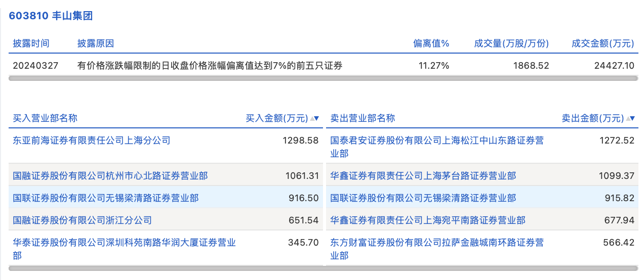Click descending sort arrow for 卖出金额
644x280 pixels.
633,118
